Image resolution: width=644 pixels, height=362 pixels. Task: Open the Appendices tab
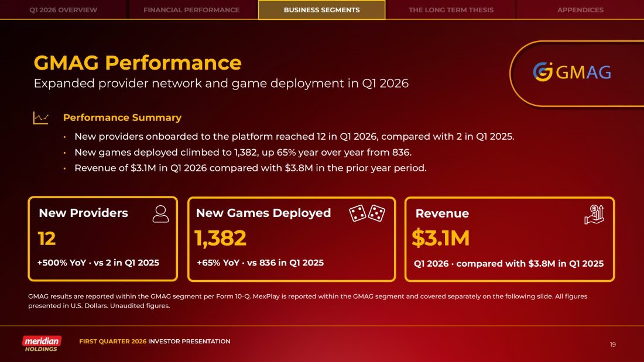click(x=580, y=10)
